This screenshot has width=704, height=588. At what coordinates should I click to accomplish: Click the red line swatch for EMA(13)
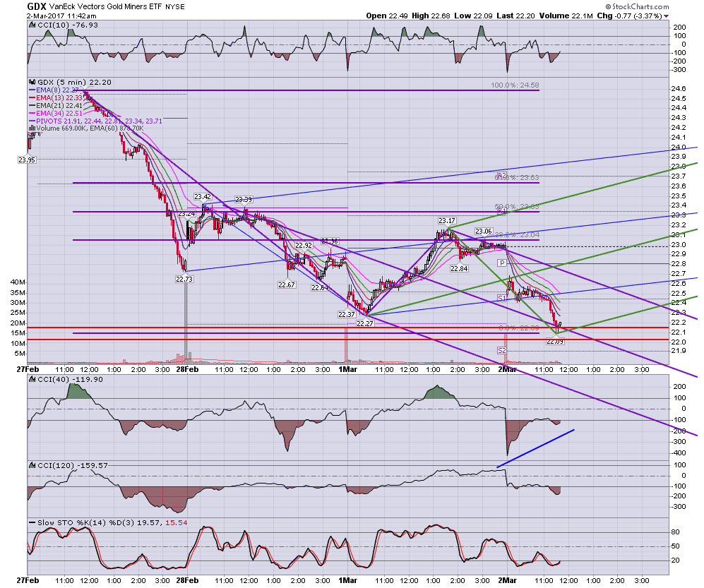point(32,98)
